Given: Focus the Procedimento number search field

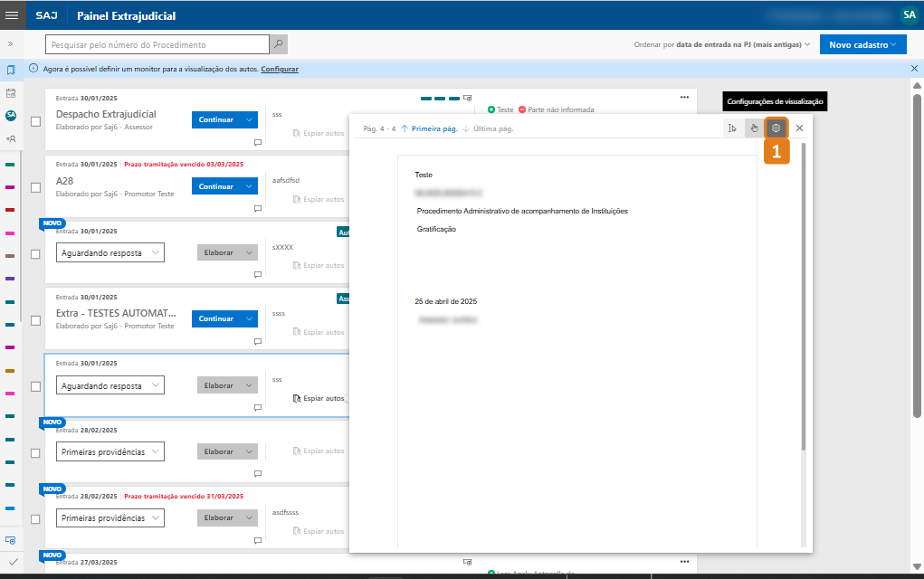Looking at the screenshot, I should point(157,44).
